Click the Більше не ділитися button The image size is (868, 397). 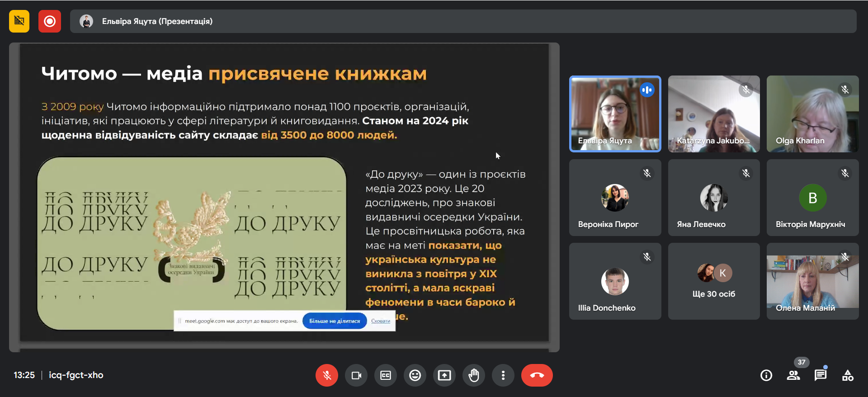pos(335,321)
